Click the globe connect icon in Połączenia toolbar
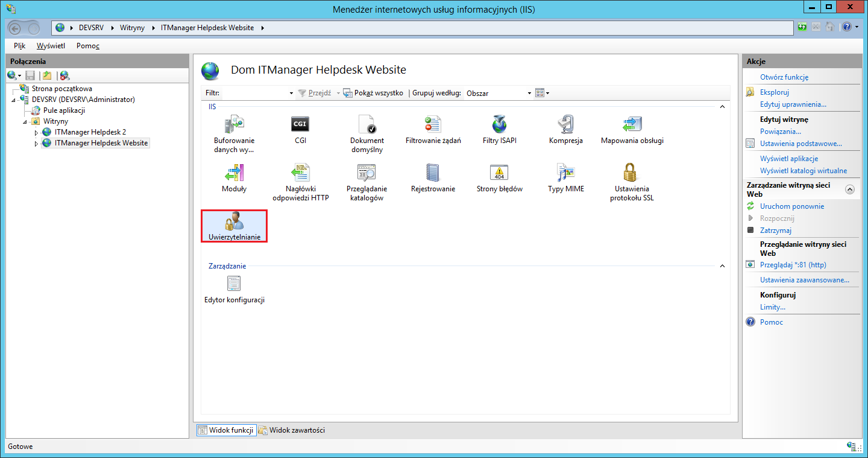Screen dimensions: 868x458 coord(11,75)
